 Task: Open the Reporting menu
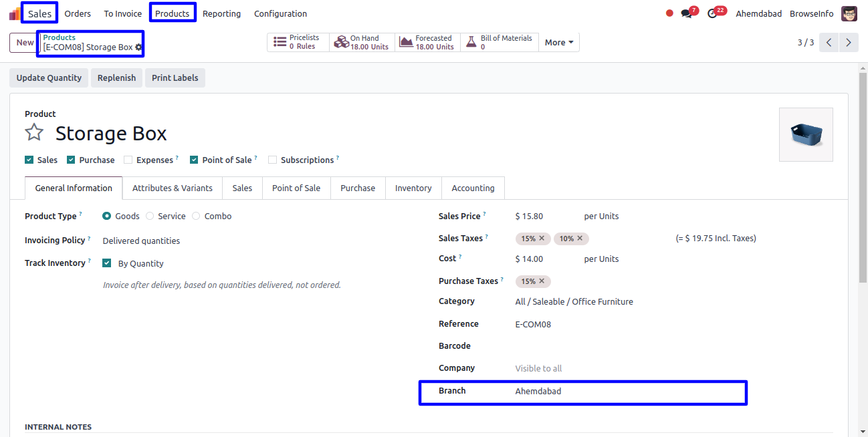[x=221, y=13]
